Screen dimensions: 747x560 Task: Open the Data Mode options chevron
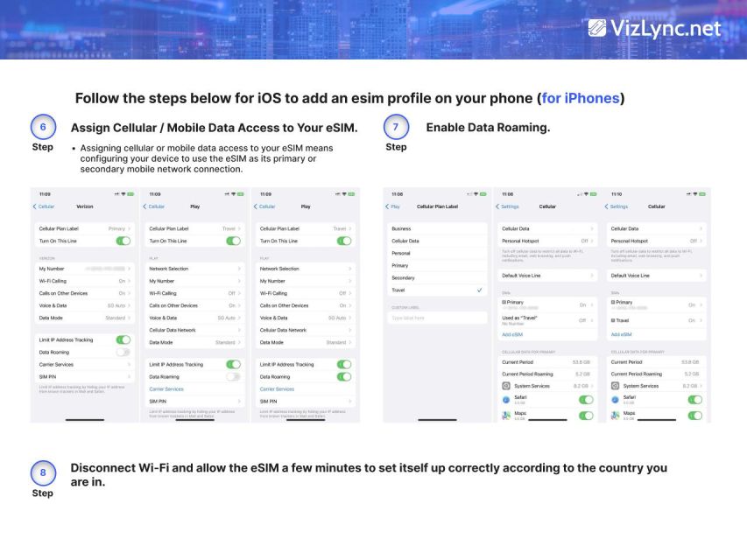point(241,342)
